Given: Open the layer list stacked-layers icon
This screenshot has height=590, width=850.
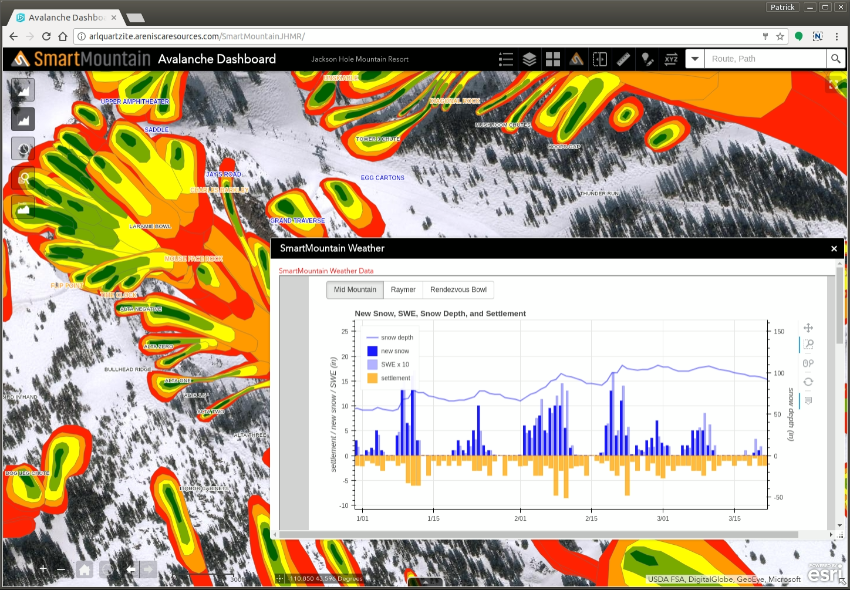Looking at the screenshot, I should [529, 59].
